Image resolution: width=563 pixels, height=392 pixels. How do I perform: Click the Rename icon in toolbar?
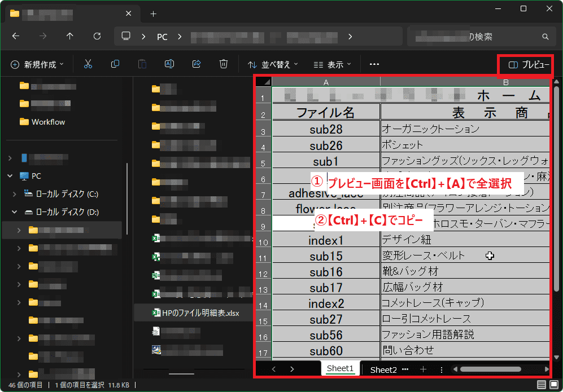169,64
